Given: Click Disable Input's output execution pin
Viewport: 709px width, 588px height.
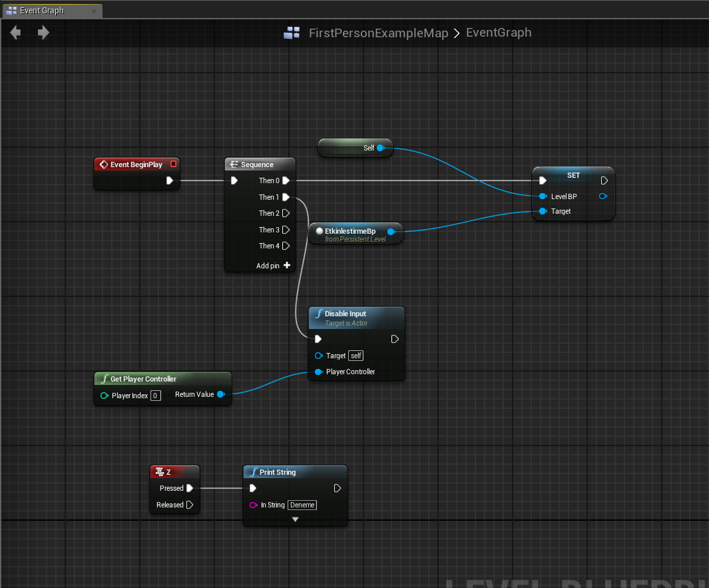Looking at the screenshot, I should click(395, 339).
